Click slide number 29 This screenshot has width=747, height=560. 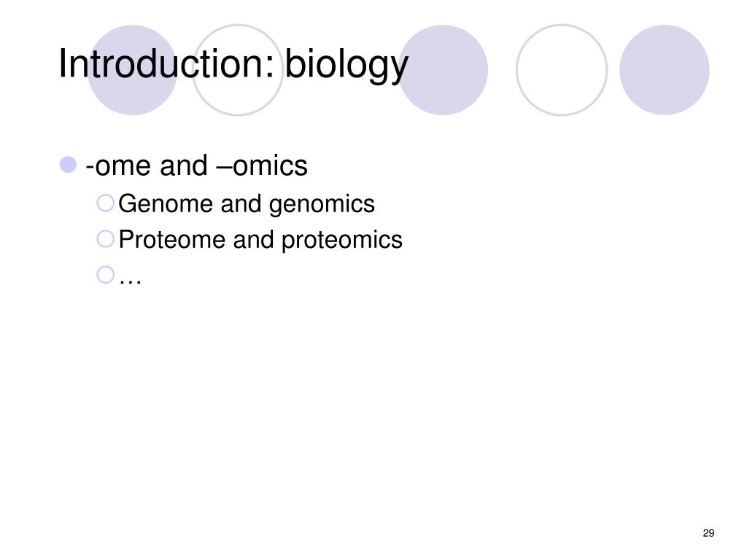[x=708, y=533]
